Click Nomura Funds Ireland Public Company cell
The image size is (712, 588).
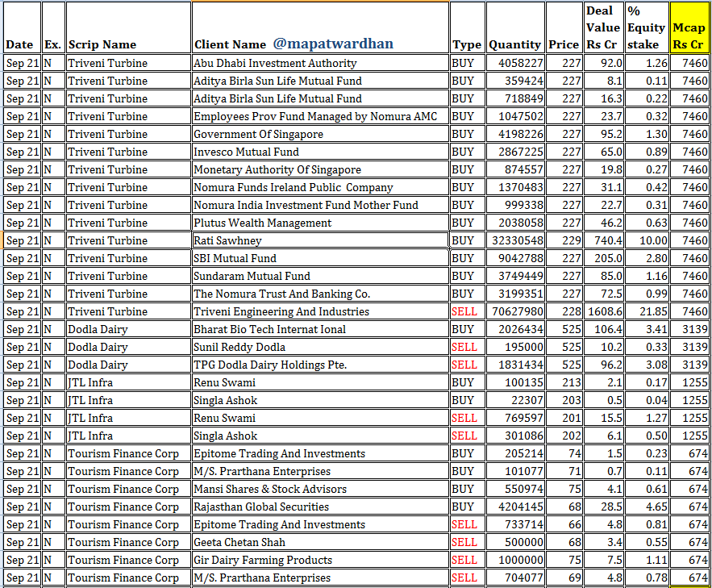pyautogui.click(x=321, y=187)
